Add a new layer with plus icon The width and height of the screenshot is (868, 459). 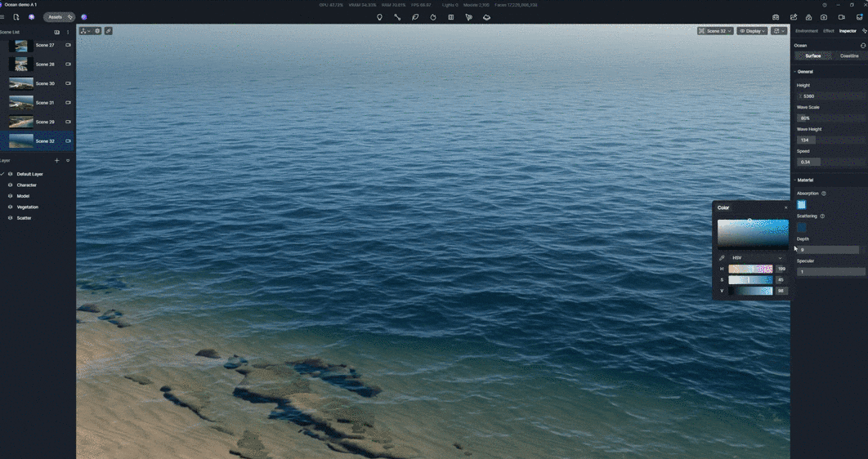click(56, 161)
